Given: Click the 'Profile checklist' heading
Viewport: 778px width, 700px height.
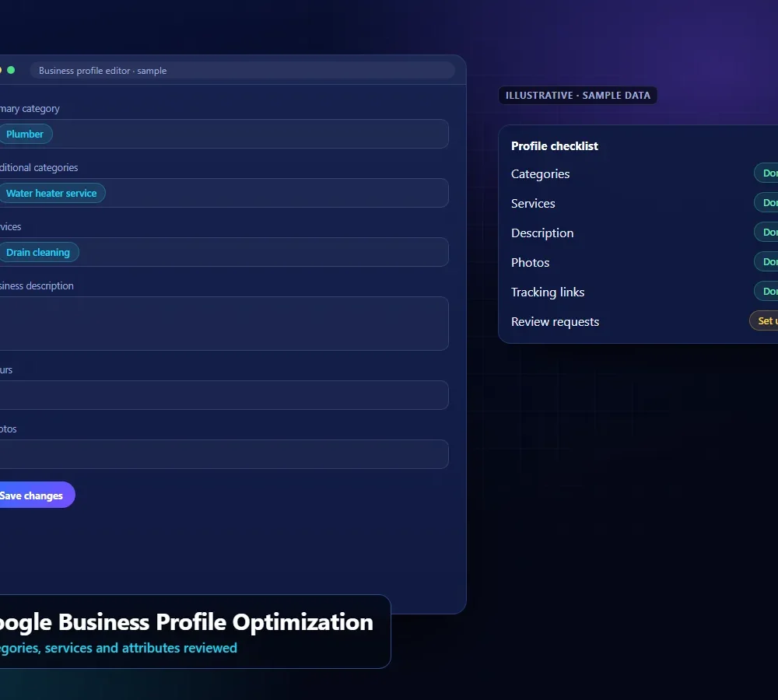Looking at the screenshot, I should (x=555, y=146).
